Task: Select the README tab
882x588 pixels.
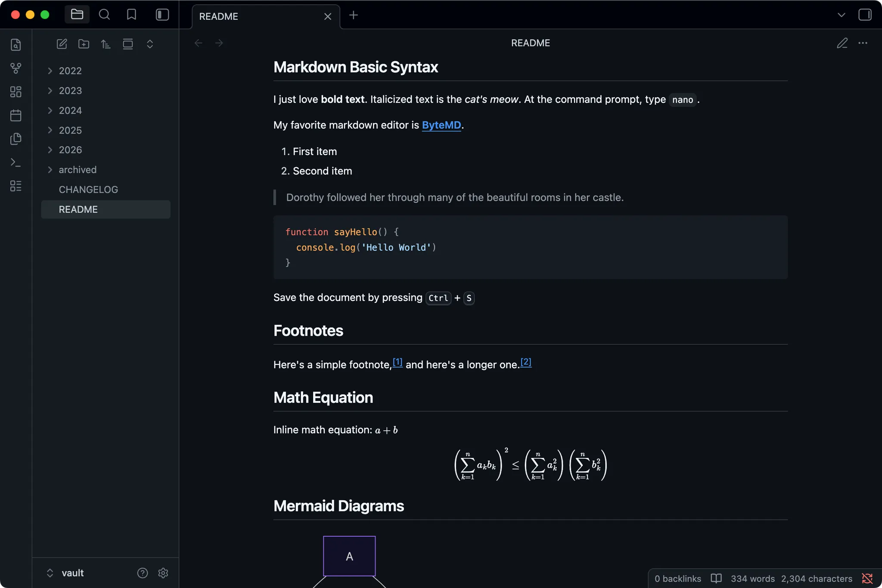Action: 266,17
